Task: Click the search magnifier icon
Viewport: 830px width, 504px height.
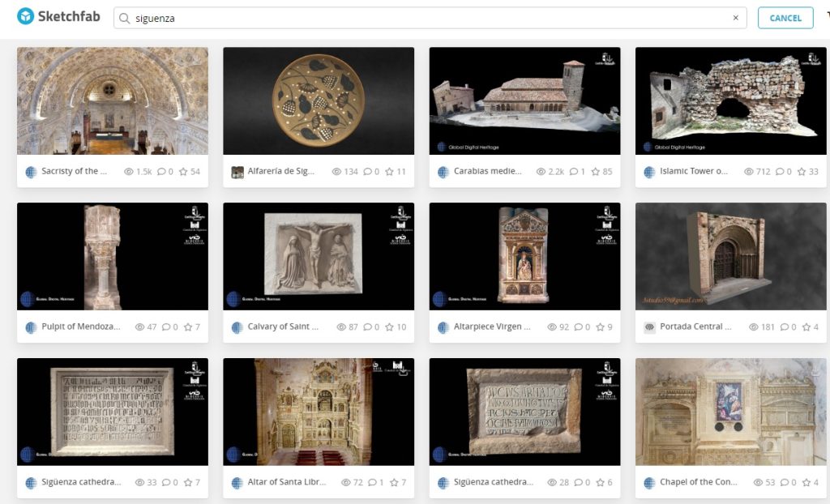Action: (x=124, y=19)
